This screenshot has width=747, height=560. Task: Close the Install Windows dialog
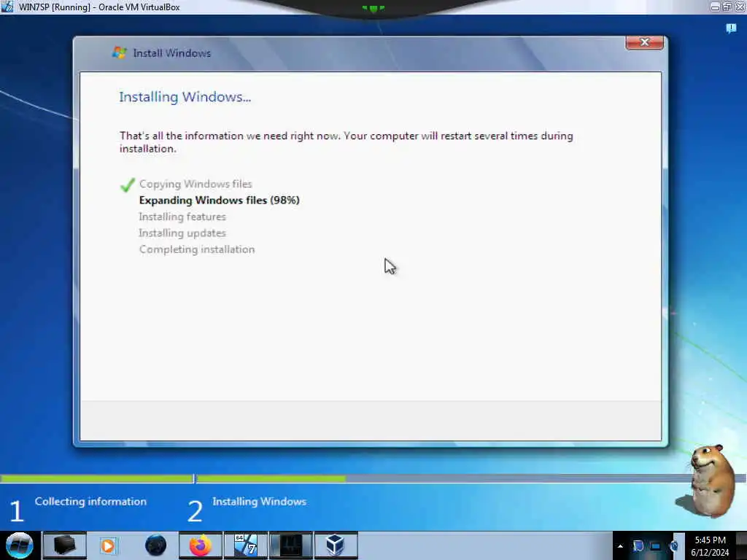[x=645, y=42]
